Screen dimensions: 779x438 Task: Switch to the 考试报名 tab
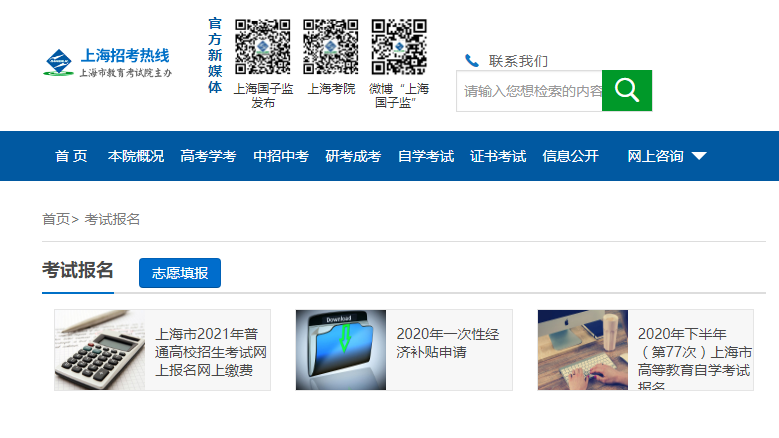78,272
